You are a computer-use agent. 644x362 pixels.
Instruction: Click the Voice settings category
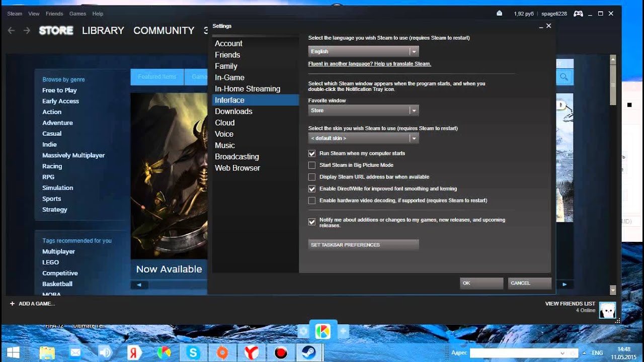[x=256, y=134]
